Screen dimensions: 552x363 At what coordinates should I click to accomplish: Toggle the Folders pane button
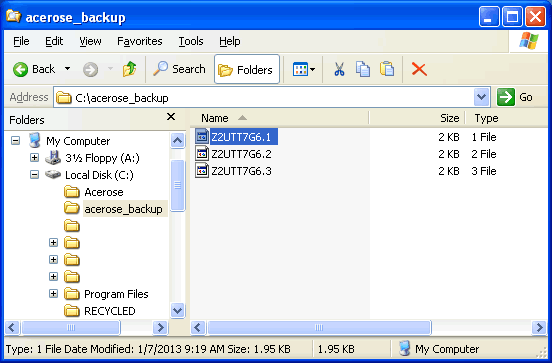(246, 69)
